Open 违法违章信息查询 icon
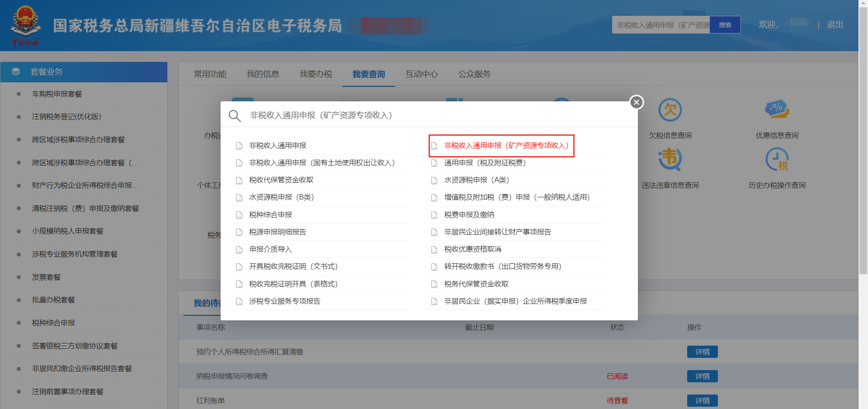Image resolution: width=868 pixels, height=409 pixels. tap(670, 160)
